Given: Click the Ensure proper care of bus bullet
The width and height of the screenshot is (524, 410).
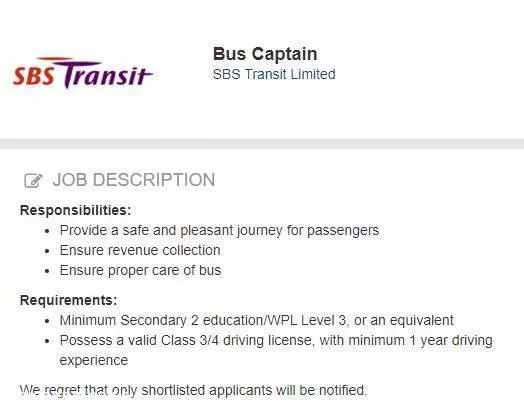Looking at the screenshot, I should (x=140, y=270).
